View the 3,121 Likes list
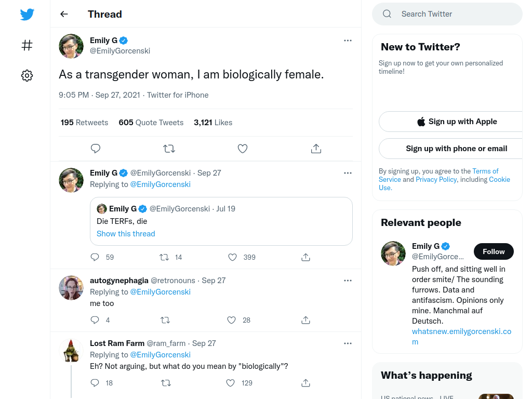532x399 pixels. [213, 123]
